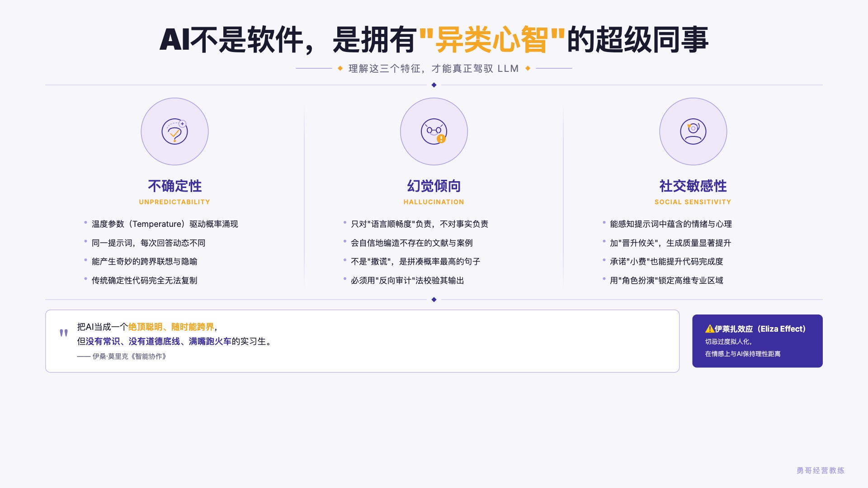
Task: Click bullet 加"晋升攸关"，生成质量显著提升
Action: click(670, 243)
